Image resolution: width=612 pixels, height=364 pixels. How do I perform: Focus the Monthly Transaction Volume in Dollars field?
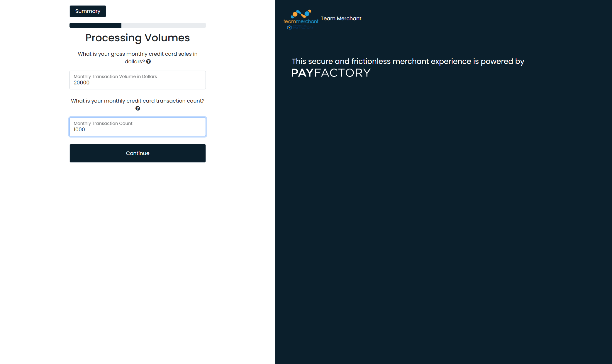[x=138, y=80]
